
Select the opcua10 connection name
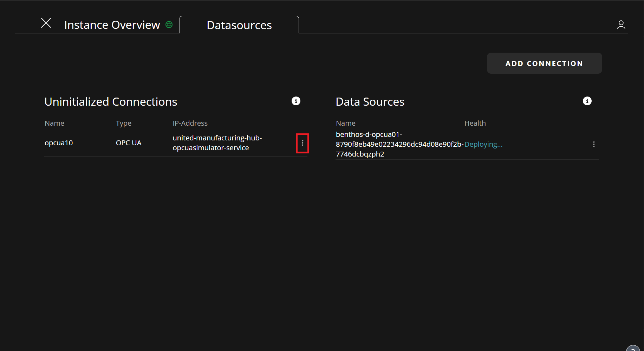[59, 143]
